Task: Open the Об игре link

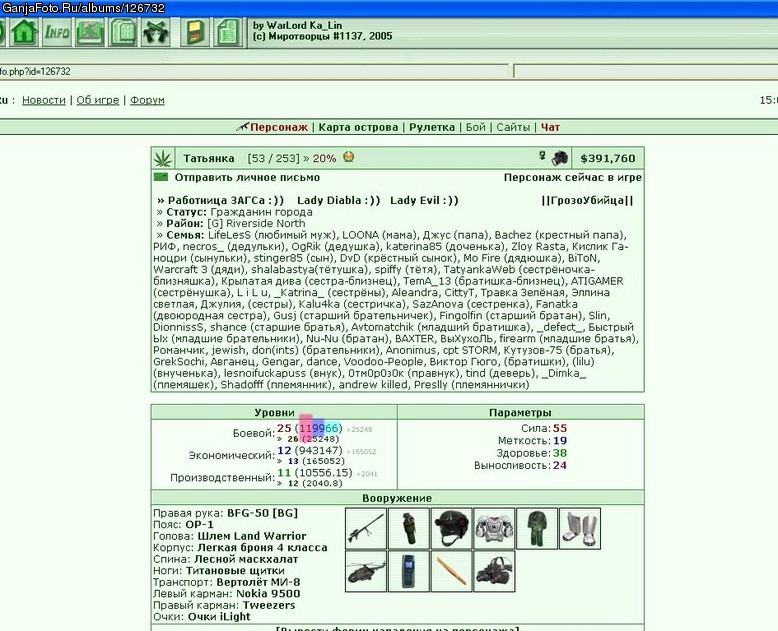Action: (x=98, y=100)
